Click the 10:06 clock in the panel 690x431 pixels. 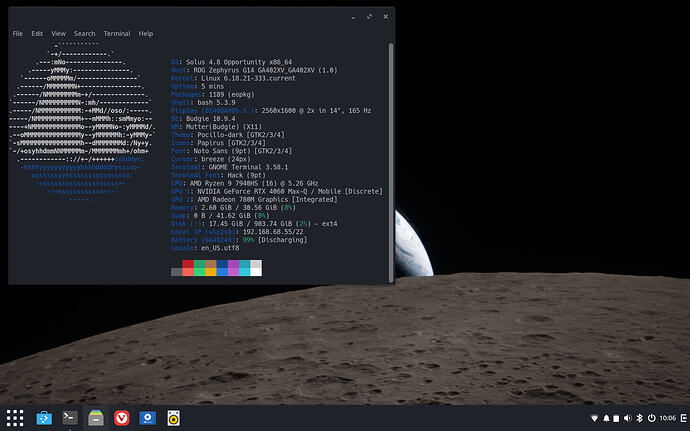point(668,418)
